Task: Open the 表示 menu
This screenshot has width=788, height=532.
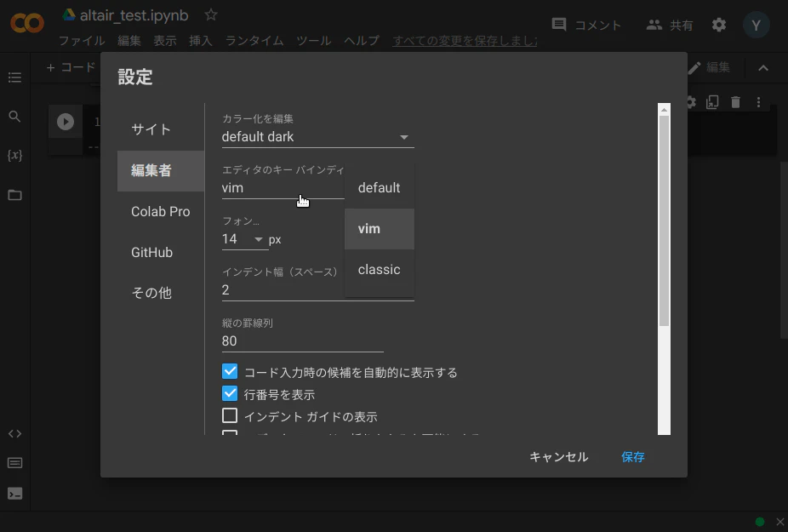Action: pos(165,41)
